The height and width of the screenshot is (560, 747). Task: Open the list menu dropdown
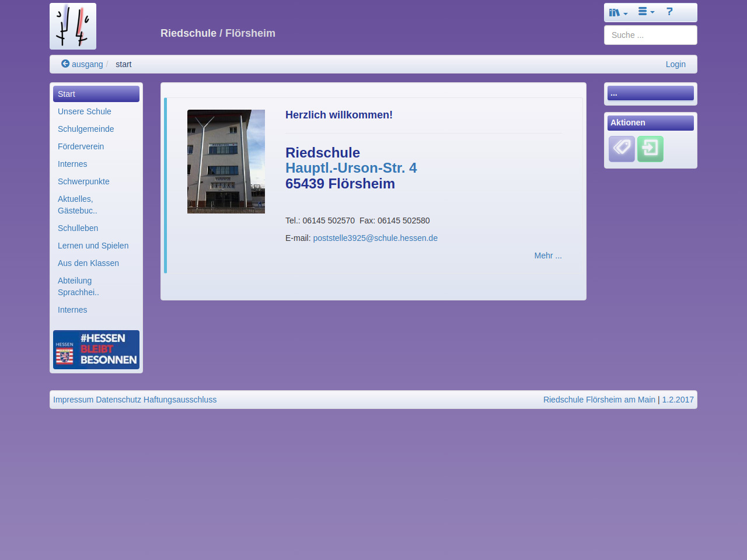(x=646, y=12)
